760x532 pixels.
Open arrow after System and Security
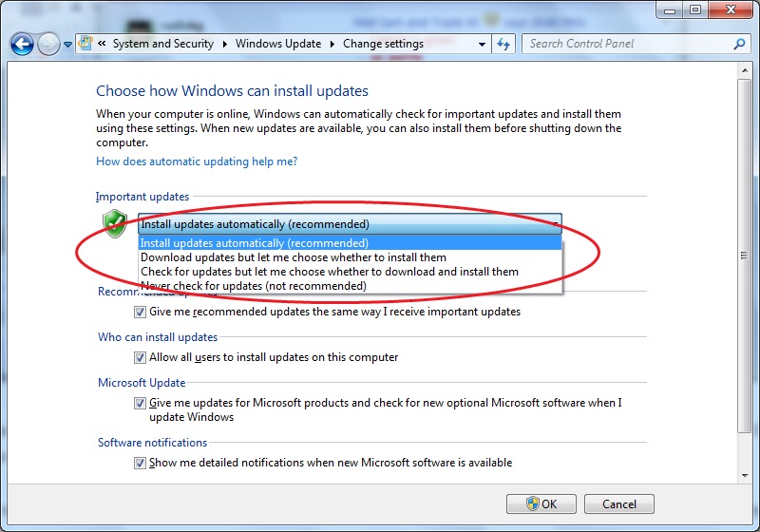(x=225, y=44)
